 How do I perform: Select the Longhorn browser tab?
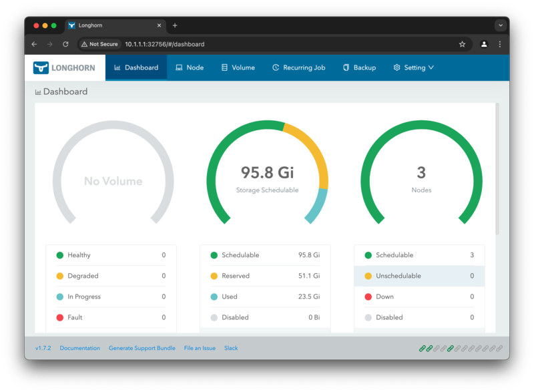pos(115,25)
